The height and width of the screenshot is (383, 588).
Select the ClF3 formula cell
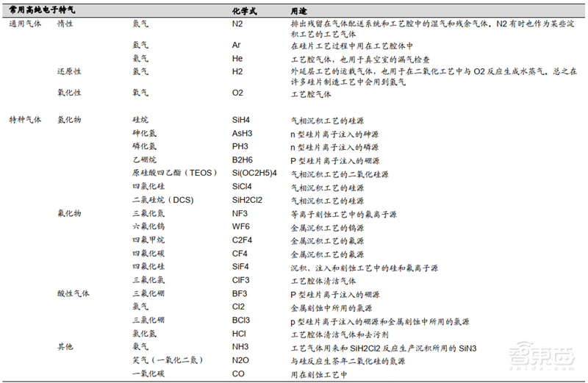pos(240,280)
